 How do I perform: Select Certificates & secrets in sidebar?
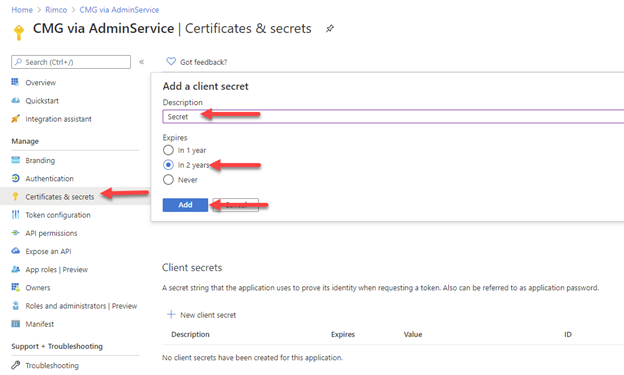click(x=60, y=197)
